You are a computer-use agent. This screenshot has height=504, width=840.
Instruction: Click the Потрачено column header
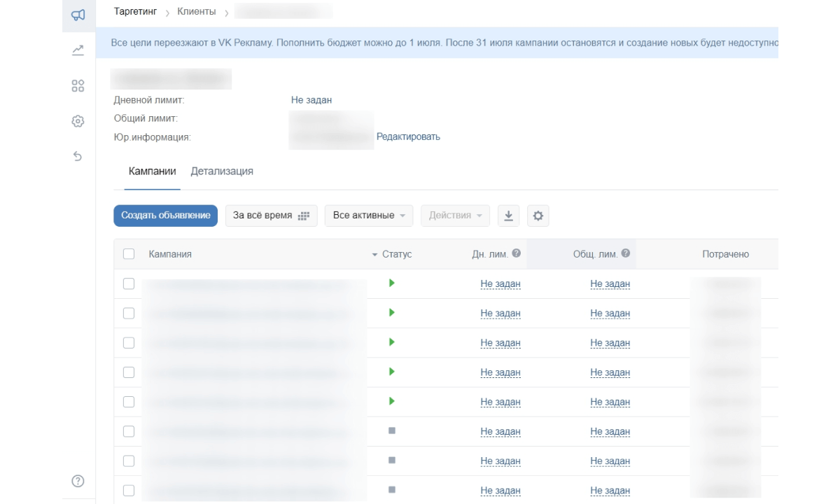(x=726, y=254)
